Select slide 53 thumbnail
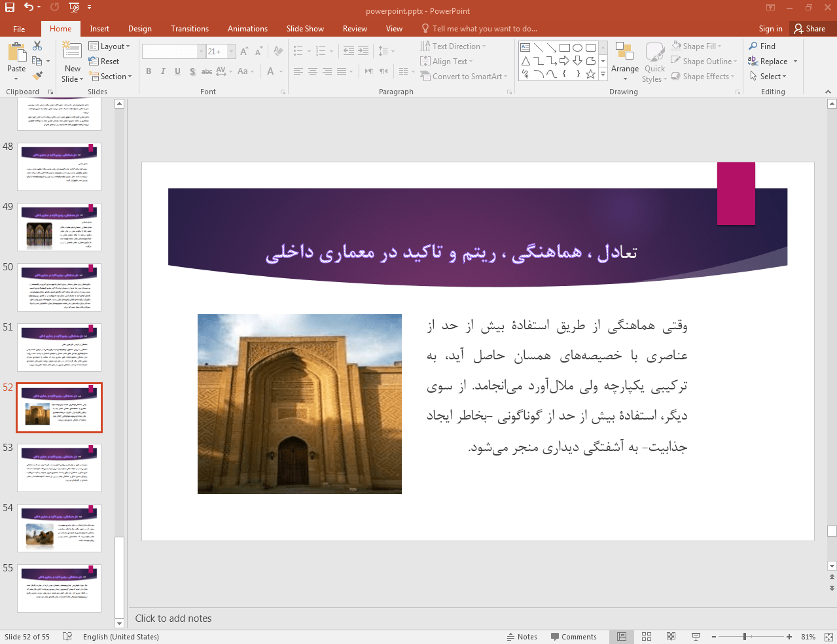The image size is (837, 644). click(x=60, y=468)
